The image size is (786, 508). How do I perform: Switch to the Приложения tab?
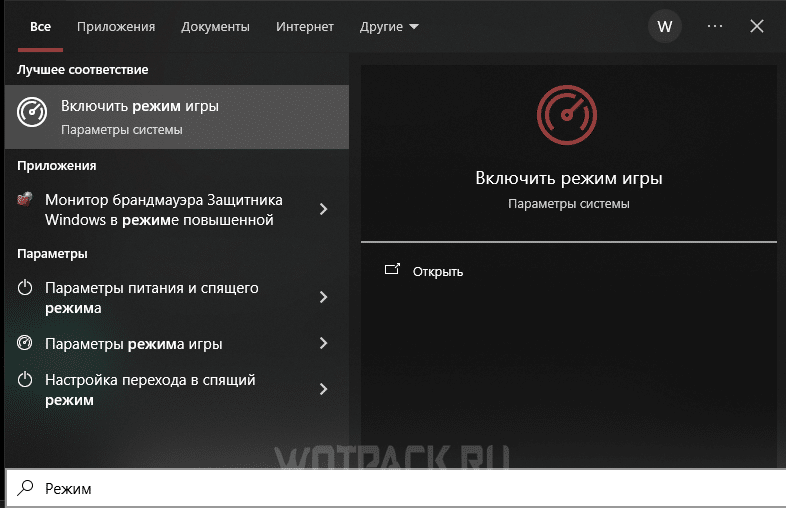(116, 27)
